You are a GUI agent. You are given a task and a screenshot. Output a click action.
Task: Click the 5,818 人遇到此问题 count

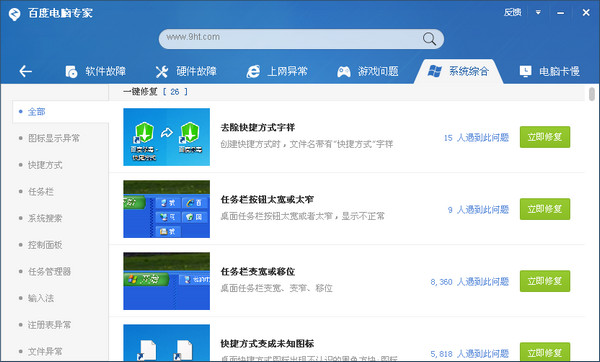coord(470,354)
